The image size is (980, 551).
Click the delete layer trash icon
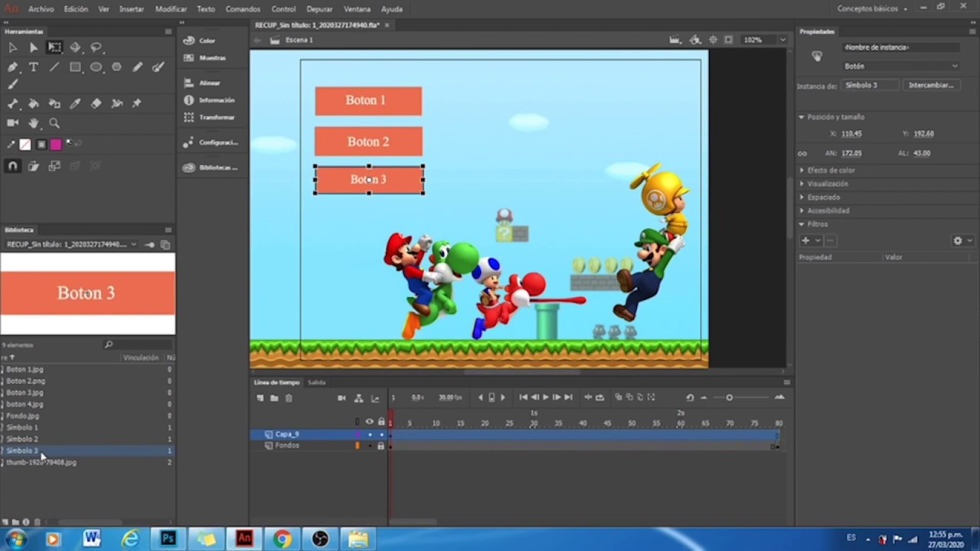(289, 398)
